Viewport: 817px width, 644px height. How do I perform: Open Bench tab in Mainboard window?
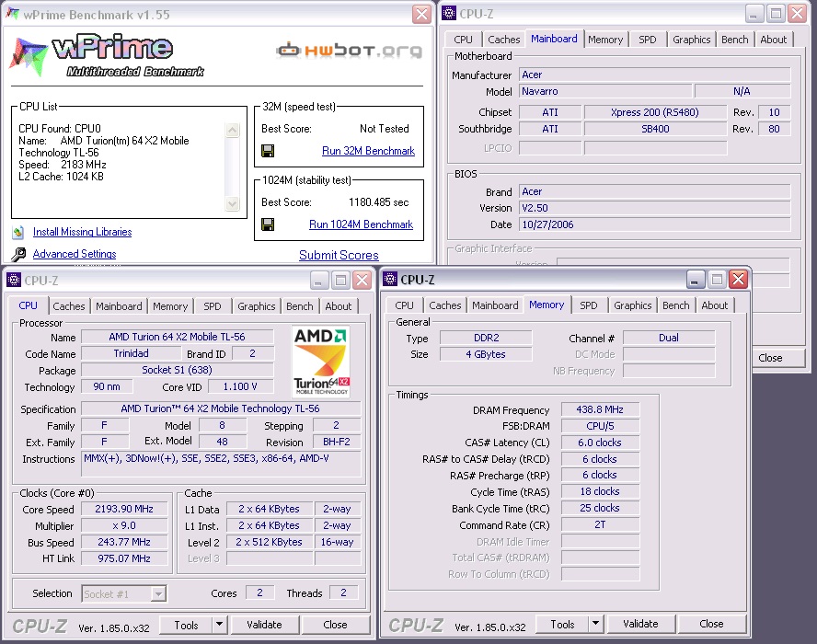[735, 40]
